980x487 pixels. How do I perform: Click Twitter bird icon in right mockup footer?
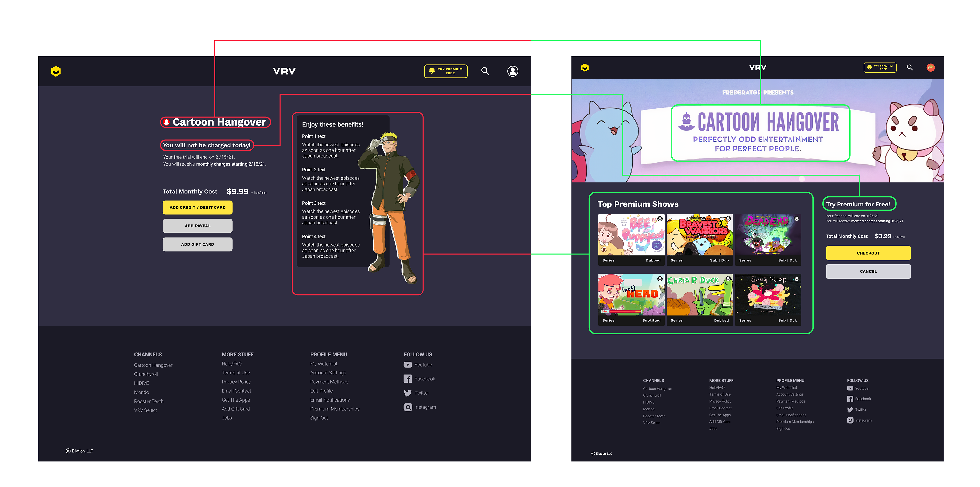[x=850, y=410]
